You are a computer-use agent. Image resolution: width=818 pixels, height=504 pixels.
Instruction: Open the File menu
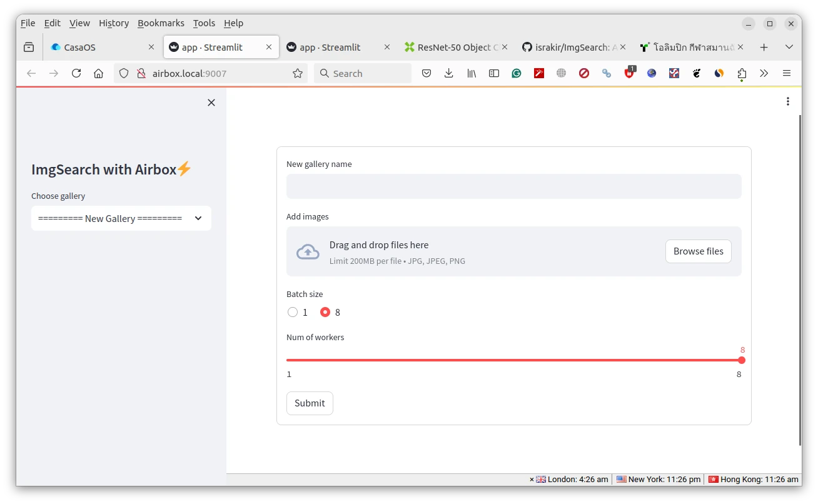pos(28,23)
